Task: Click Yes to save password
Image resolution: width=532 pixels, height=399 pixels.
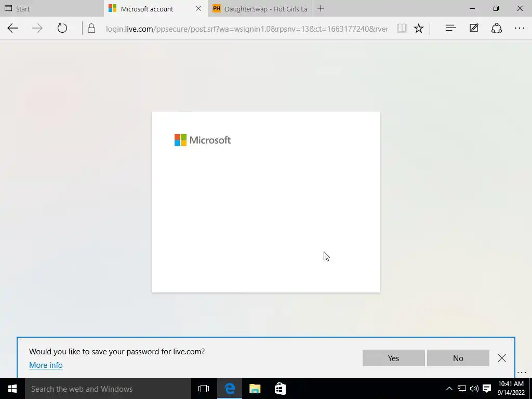Action: point(394,358)
